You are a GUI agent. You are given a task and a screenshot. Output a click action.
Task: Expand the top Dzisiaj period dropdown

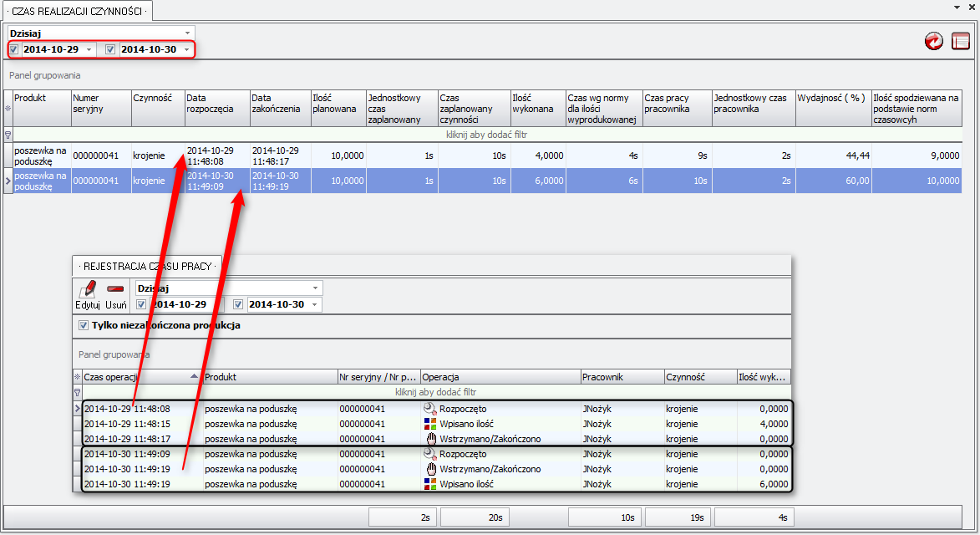(187, 33)
